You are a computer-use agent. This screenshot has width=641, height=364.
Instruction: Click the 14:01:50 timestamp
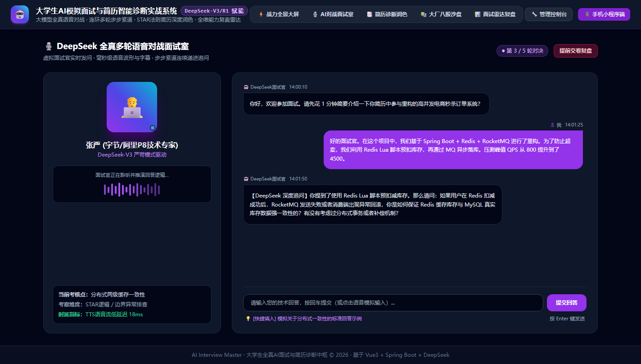pyautogui.click(x=298, y=179)
